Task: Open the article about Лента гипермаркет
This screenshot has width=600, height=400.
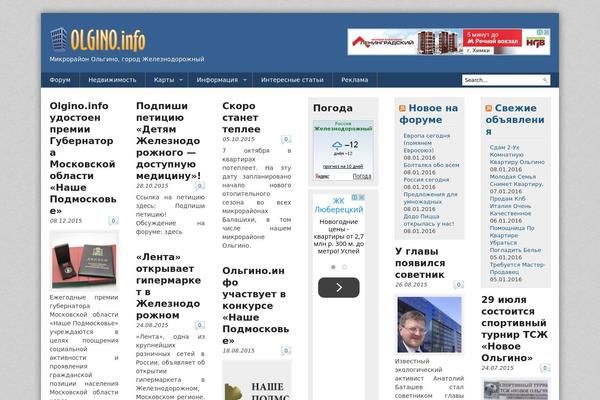Action: point(168,286)
